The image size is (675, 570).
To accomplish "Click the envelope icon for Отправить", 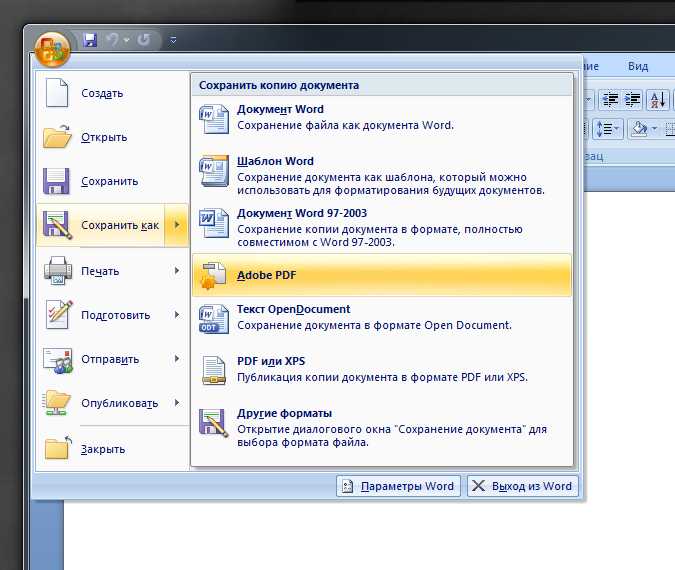I will [58, 360].
